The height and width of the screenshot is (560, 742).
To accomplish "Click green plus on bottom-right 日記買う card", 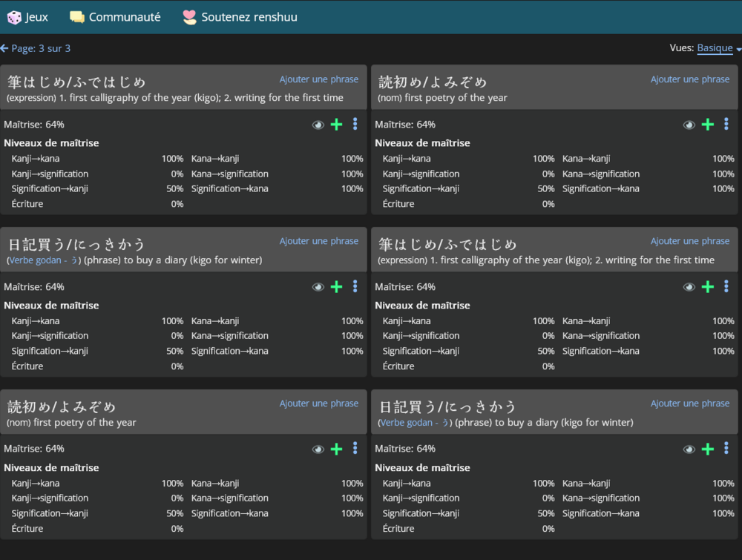I will click(x=707, y=449).
